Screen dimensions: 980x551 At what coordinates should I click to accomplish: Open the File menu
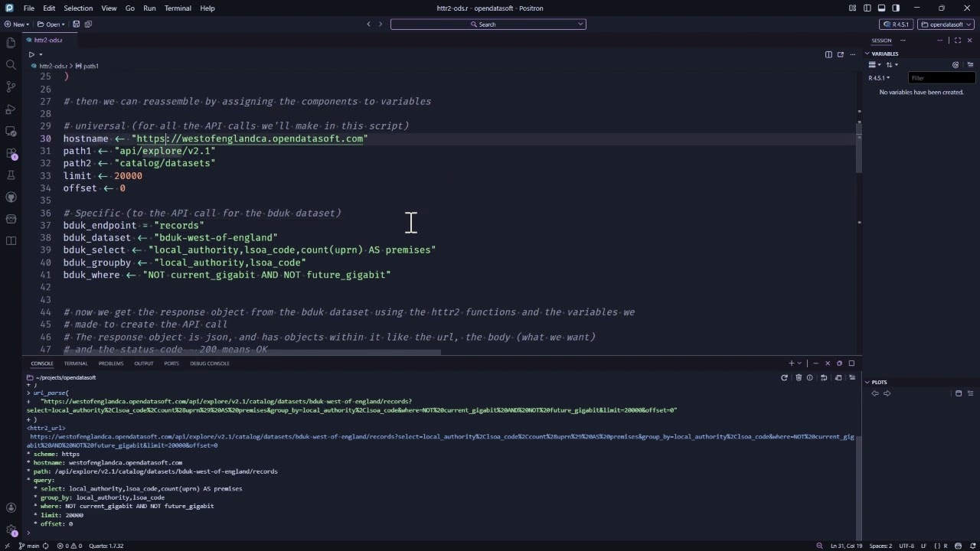(28, 8)
